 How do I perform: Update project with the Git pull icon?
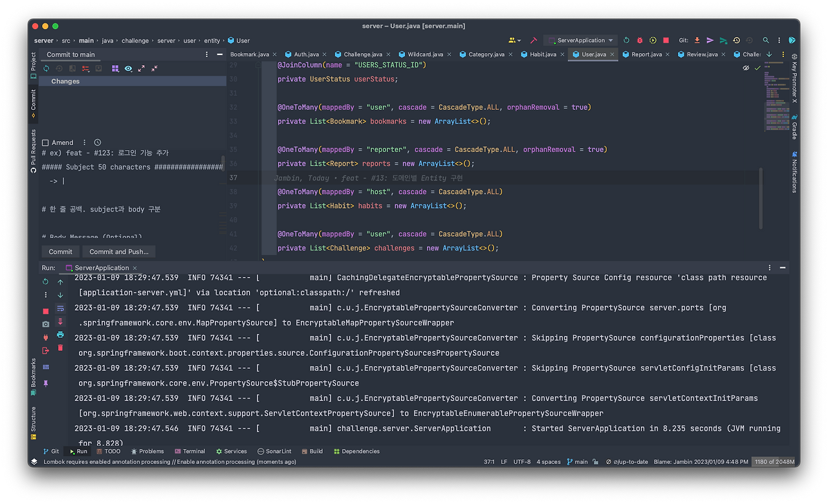(x=697, y=40)
